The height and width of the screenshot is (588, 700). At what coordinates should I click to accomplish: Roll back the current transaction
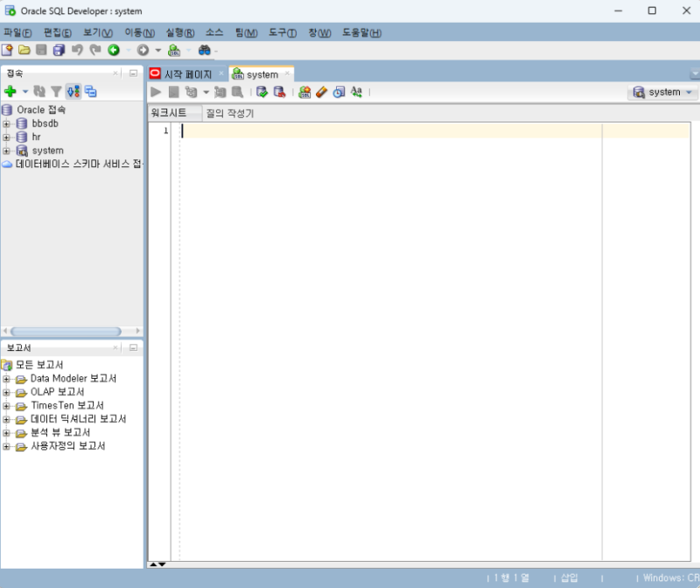point(280,92)
